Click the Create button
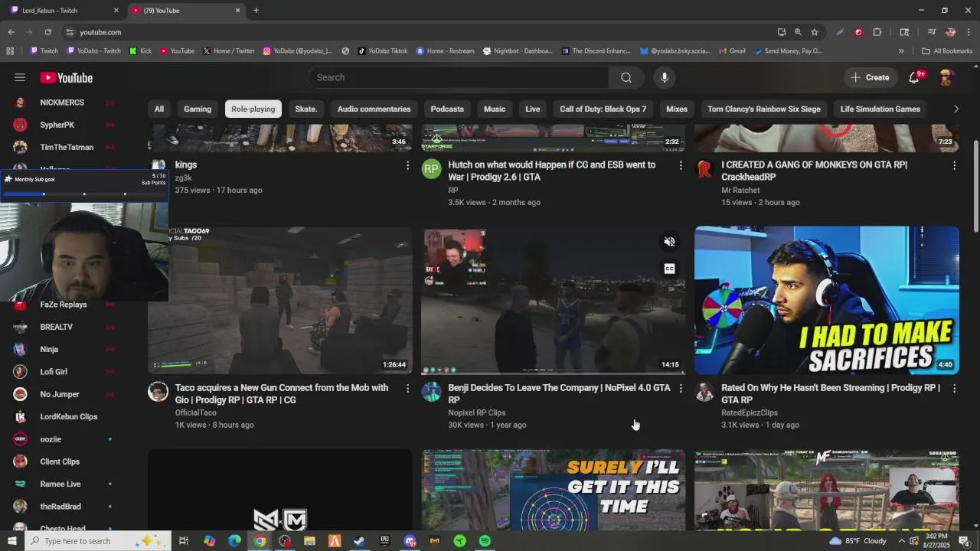 pyautogui.click(x=870, y=77)
